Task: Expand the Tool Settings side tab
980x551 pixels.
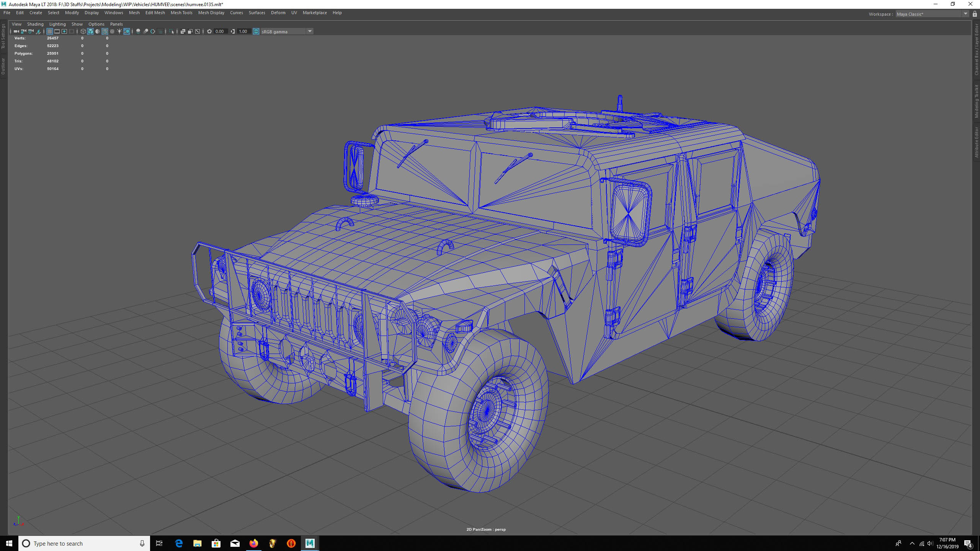Action: (x=3, y=36)
